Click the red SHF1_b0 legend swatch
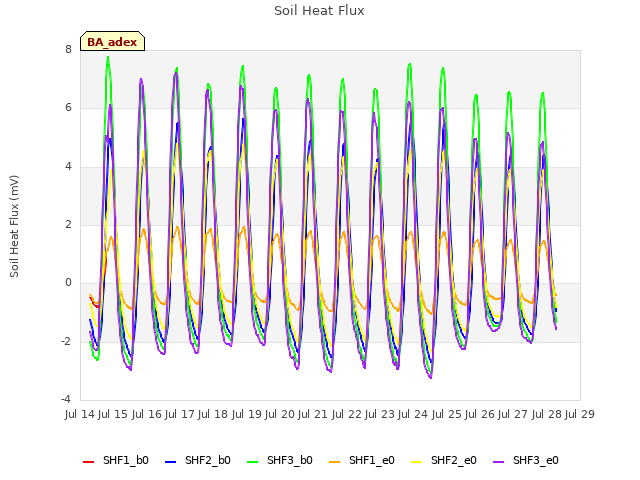640x480 pixels. click(x=89, y=462)
